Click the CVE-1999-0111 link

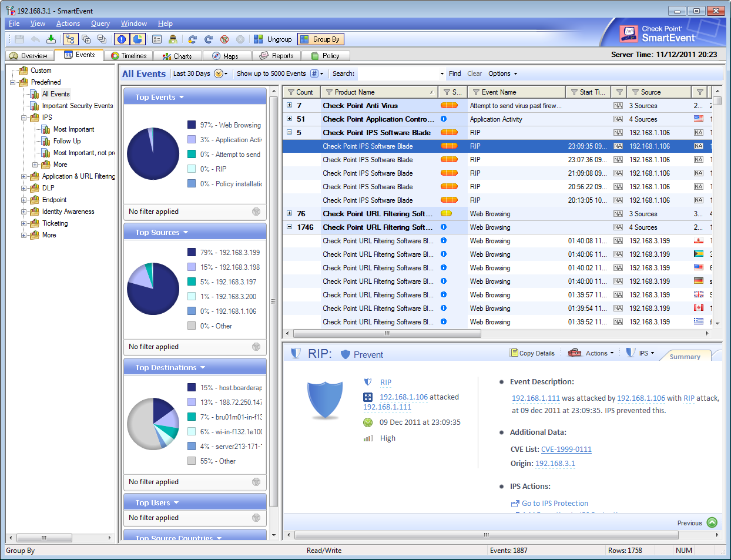566,450
